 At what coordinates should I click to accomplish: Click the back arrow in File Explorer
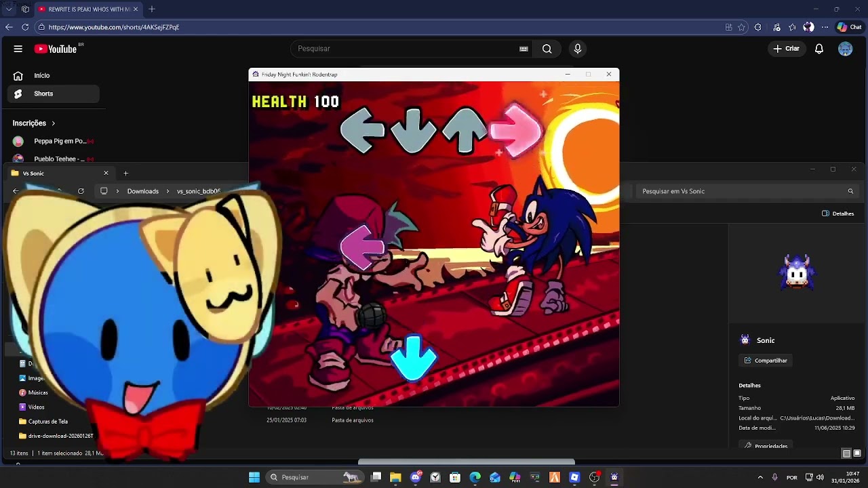[16, 191]
